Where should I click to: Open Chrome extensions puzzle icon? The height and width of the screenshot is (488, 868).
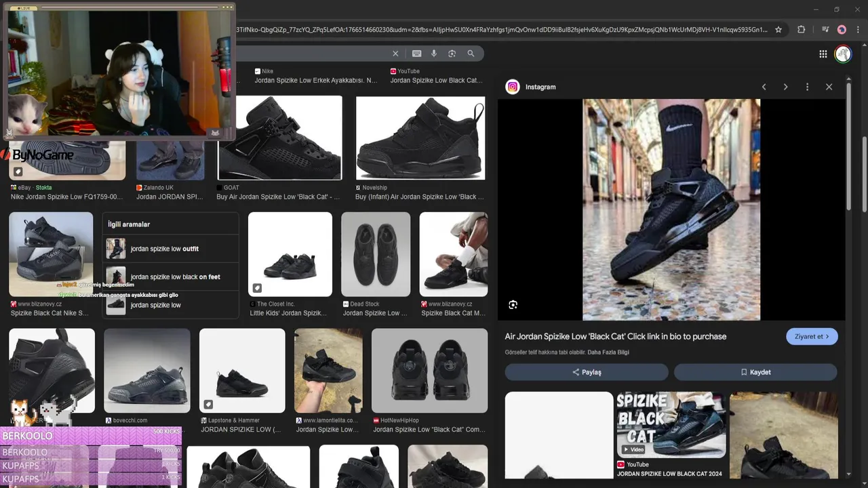click(801, 30)
